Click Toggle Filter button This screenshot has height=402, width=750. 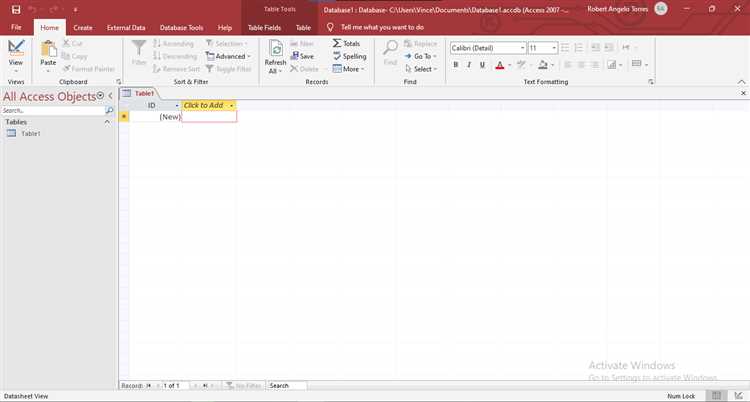(228, 69)
